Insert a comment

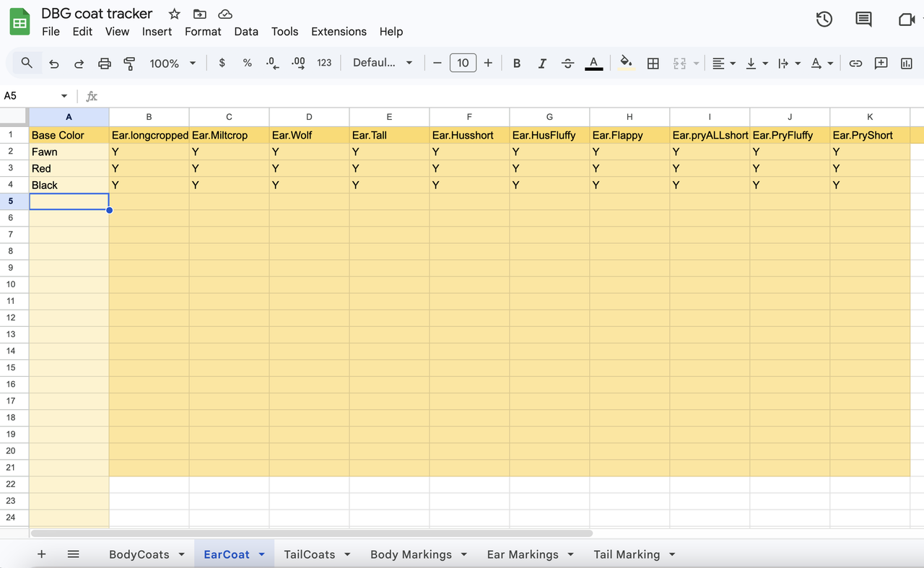[881, 64]
